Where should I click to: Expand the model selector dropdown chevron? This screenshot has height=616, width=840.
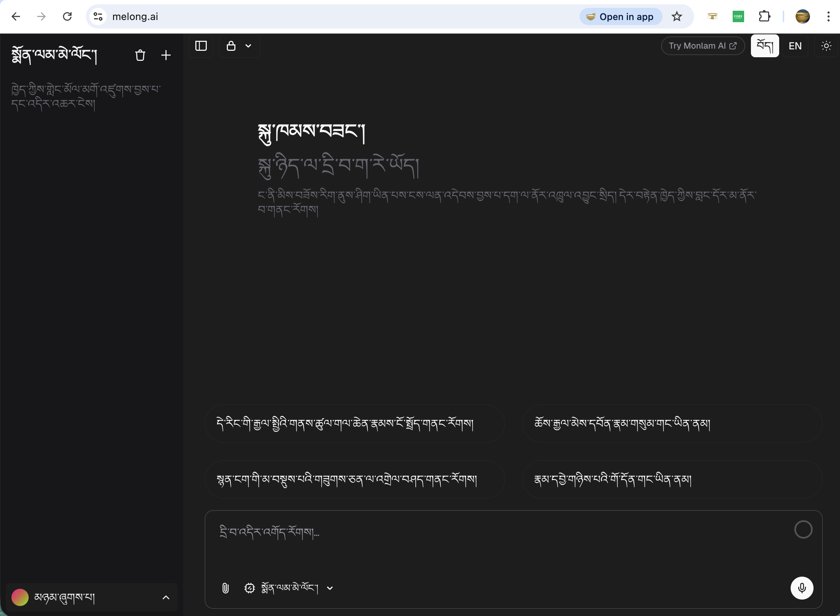tap(329, 588)
